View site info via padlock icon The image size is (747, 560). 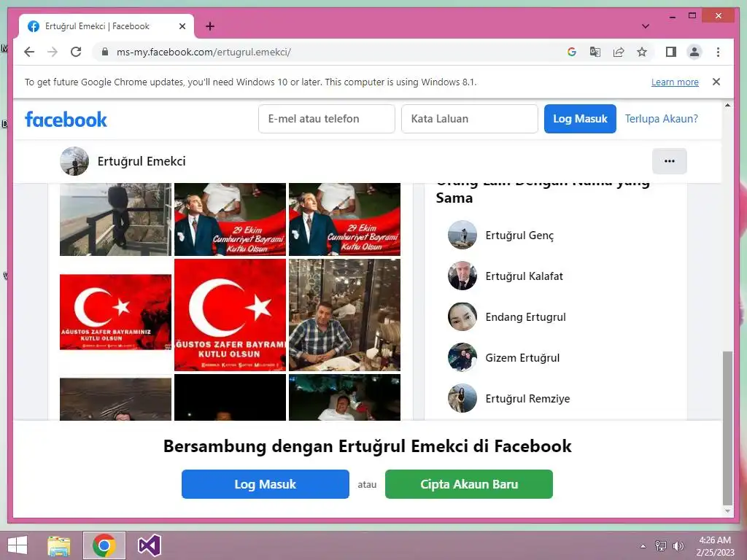pyautogui.click(x=105, y=52)
